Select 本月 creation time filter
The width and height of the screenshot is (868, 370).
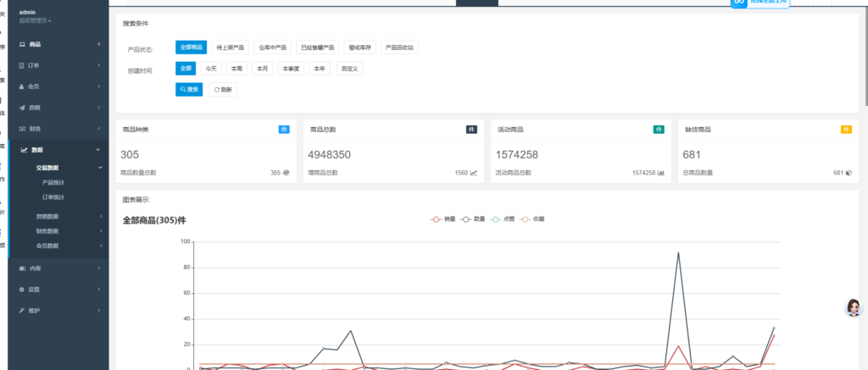click(x=263, y=69)
